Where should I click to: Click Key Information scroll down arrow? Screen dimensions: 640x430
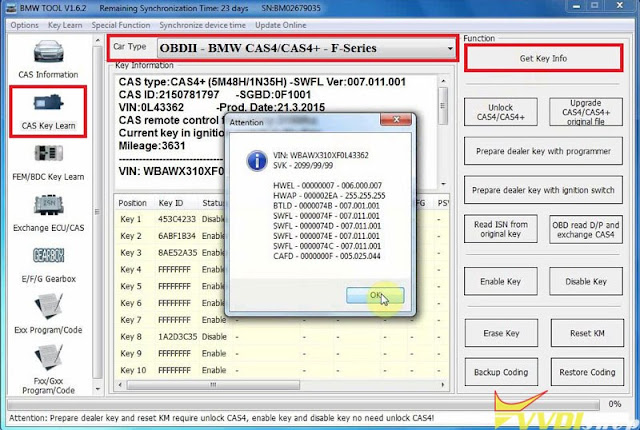[x=443, y=184]
